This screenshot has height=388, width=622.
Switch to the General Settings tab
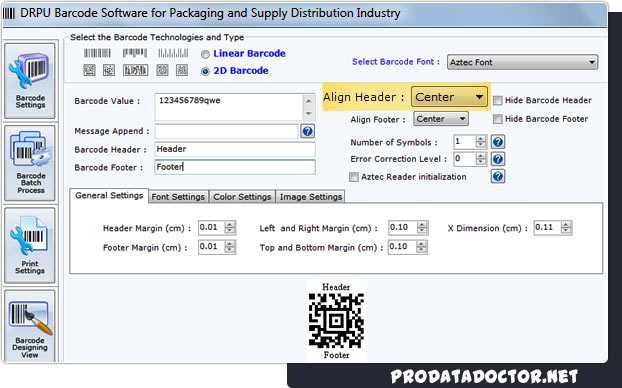pyautogui.click(x=109, y=196)
